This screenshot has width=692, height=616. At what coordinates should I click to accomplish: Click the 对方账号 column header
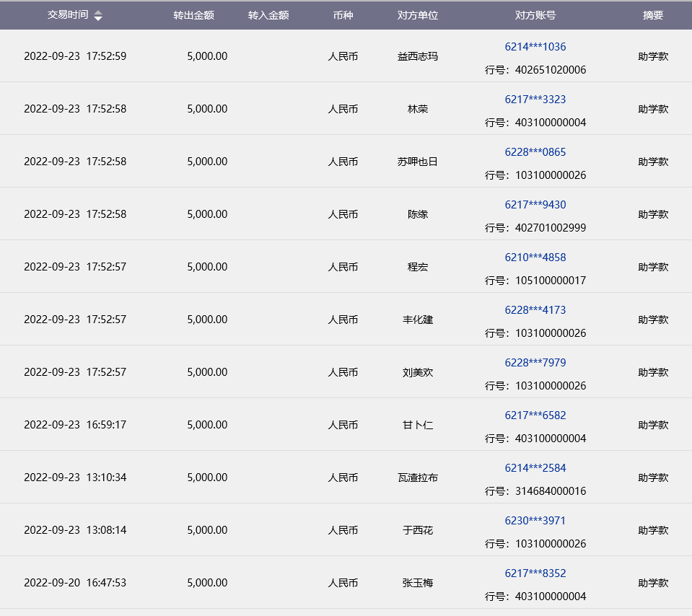coord(535,15)
